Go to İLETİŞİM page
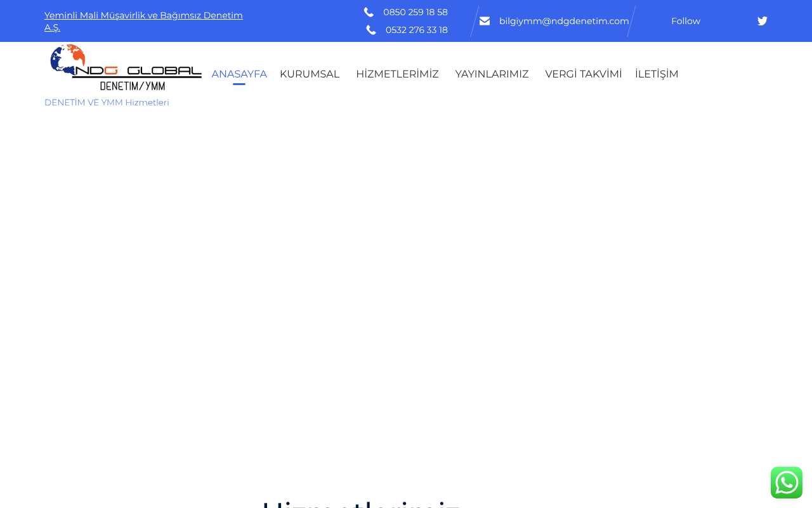 coord(657,74)
